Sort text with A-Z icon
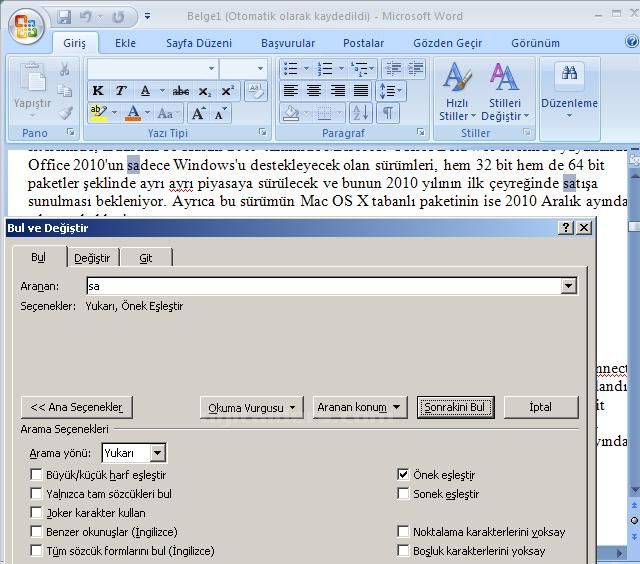Screen dimensions: 640x564 pos(361,113)
